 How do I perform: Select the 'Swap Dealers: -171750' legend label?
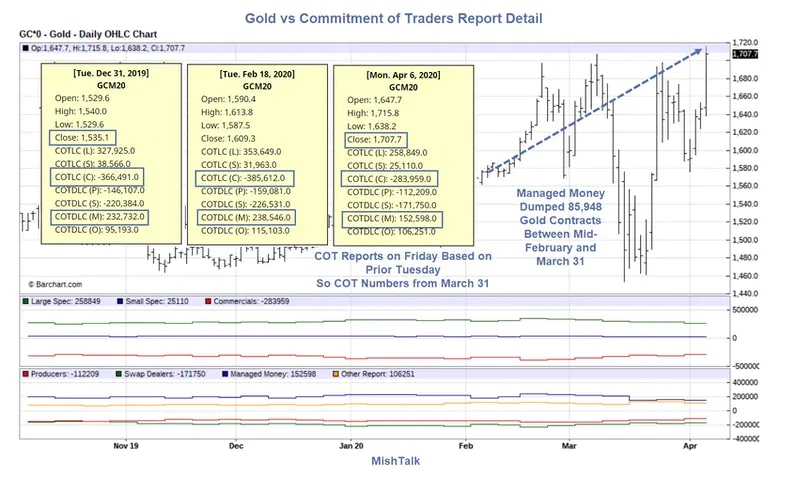click(165, 374)
